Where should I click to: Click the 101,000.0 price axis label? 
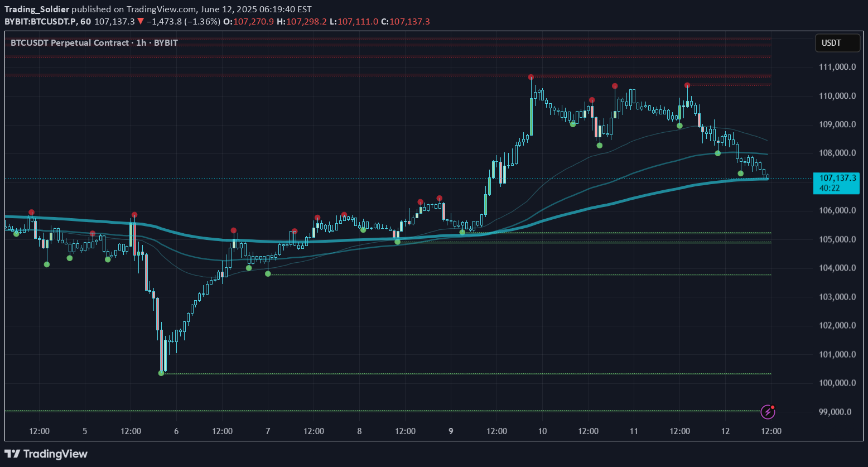pyautogui.click(x=838, y=354)
